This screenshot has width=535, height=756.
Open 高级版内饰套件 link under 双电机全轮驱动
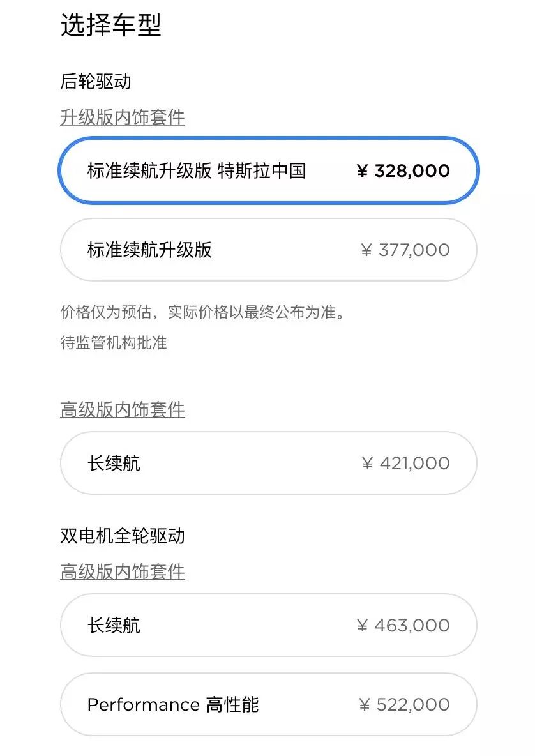tap(123, 572)
